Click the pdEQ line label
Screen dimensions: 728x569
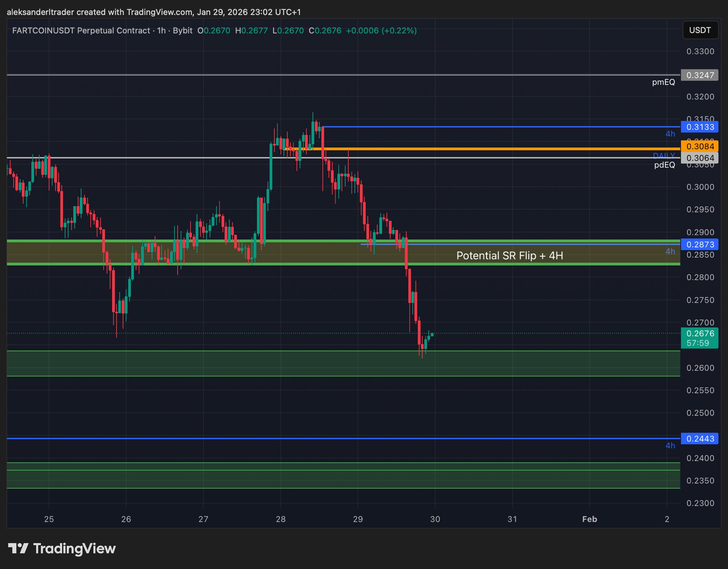[x=664, y=165]
